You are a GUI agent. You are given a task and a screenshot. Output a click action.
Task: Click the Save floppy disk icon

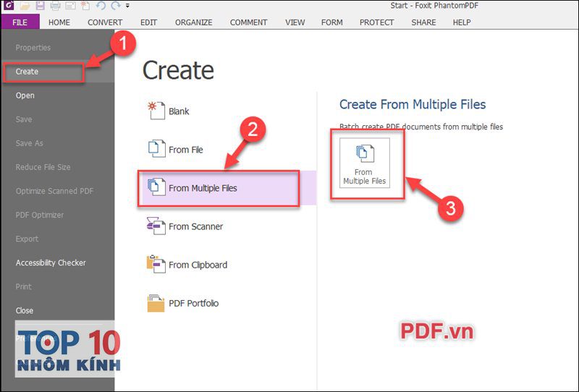click(x=40, y=5)
